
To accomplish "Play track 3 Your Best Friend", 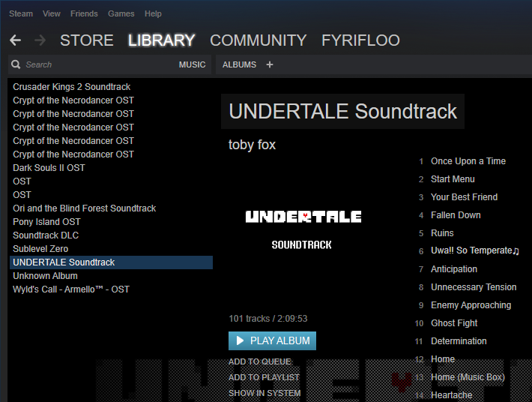I will click(x=464, y=197).
